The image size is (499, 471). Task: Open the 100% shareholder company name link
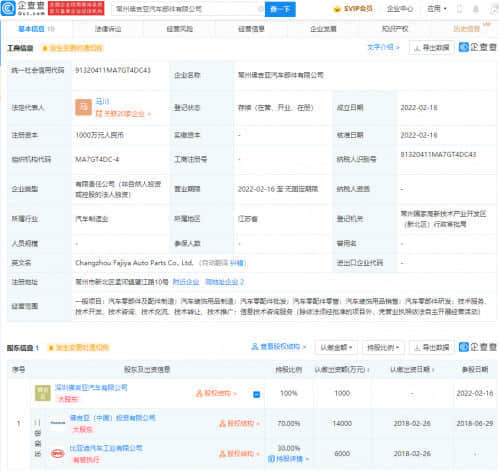point(91,387)
